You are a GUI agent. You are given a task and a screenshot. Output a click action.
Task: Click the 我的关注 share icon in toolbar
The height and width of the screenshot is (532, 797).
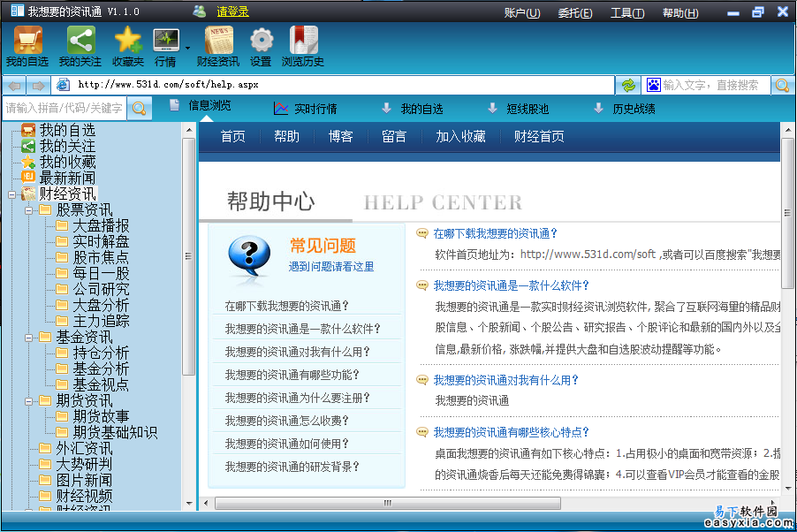(x=80, y=41)
